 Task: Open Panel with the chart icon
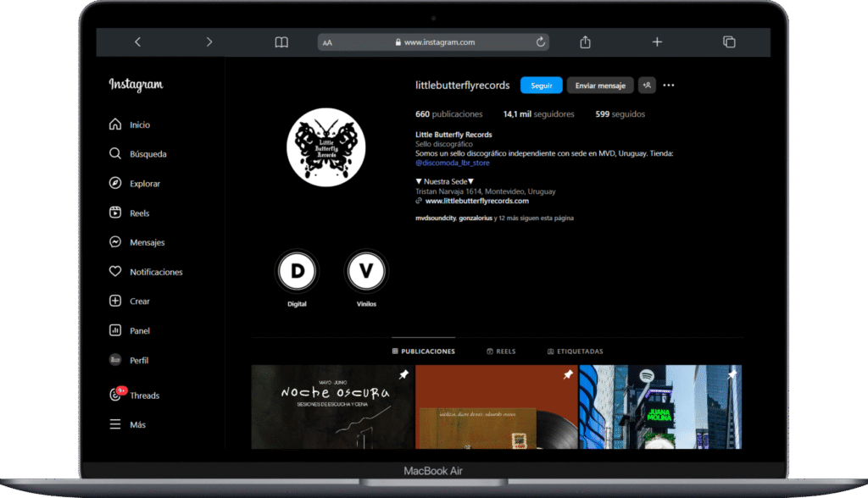click(x=115, y=330)
